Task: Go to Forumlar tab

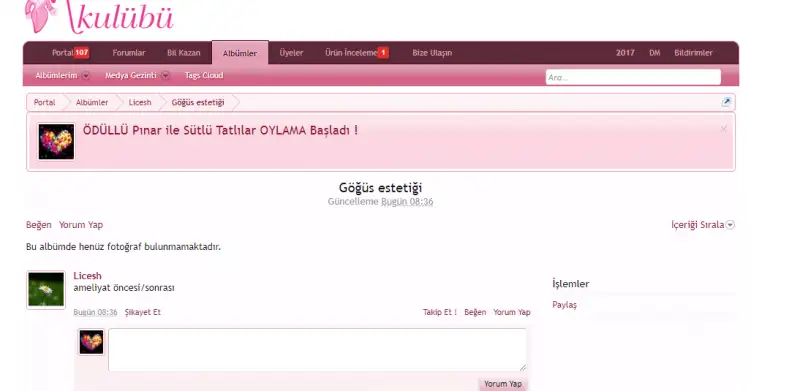Action: point(129,53)
